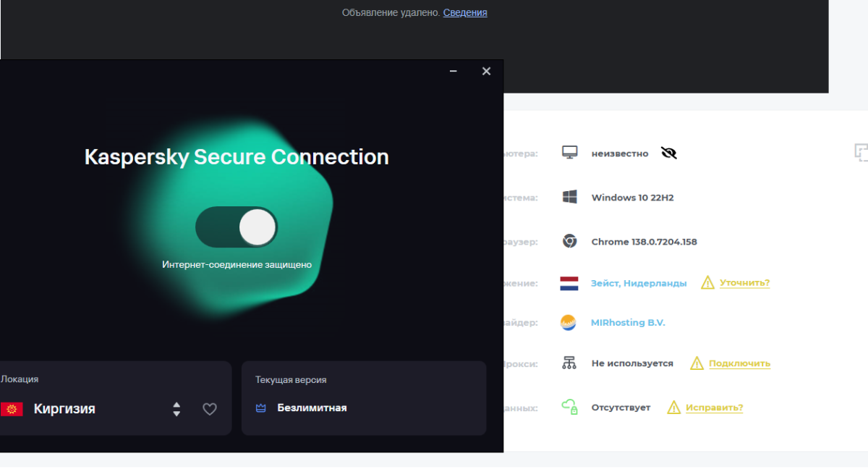Minimize the Kaspersky Secure Connection window

tap(454, 71)
